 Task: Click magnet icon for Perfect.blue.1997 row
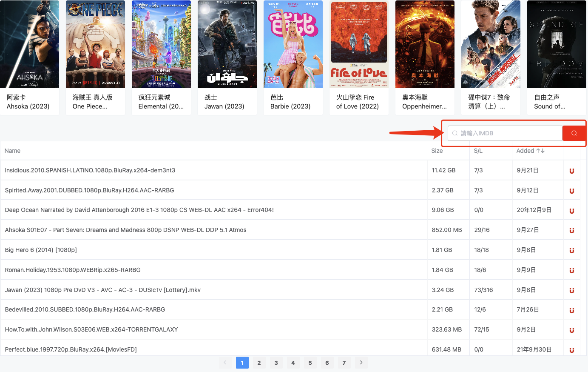coord(572,350)
